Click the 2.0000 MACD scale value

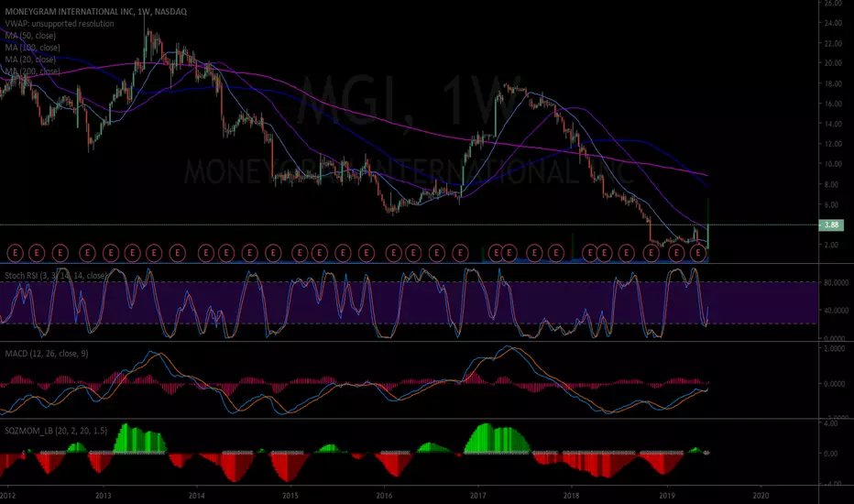(835, 349)
